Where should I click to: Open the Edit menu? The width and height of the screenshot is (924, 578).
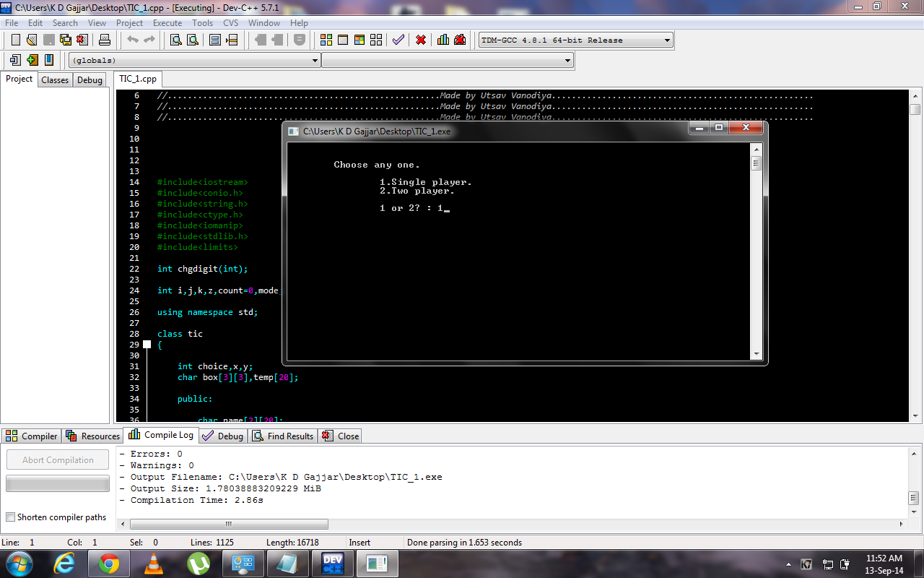click(x=35, y=23)
